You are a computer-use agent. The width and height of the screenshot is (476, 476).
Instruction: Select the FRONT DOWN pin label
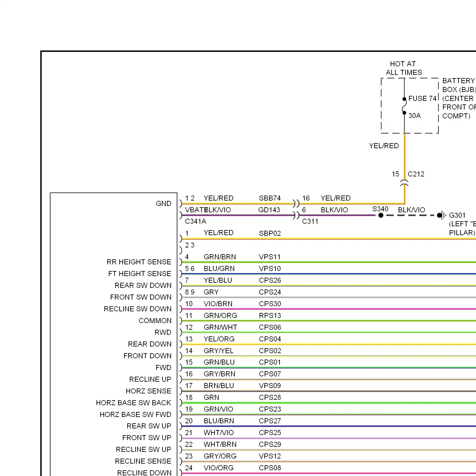[x=147, y=356]
